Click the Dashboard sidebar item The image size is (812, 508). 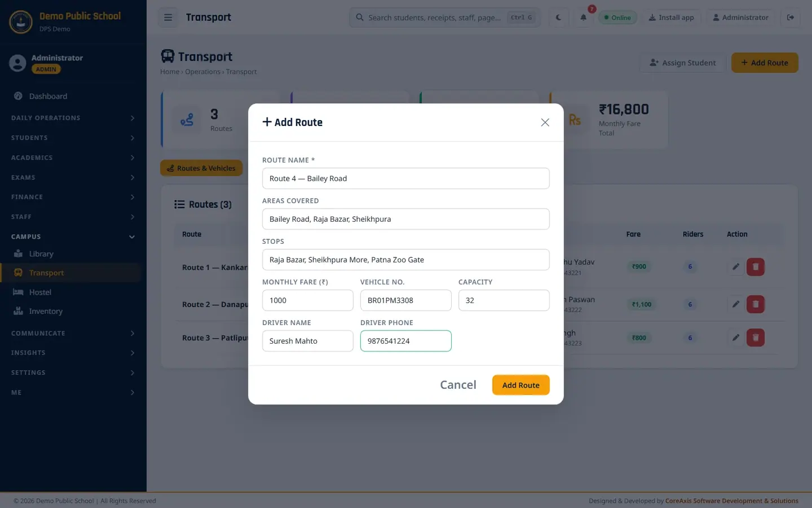(70, 97)
